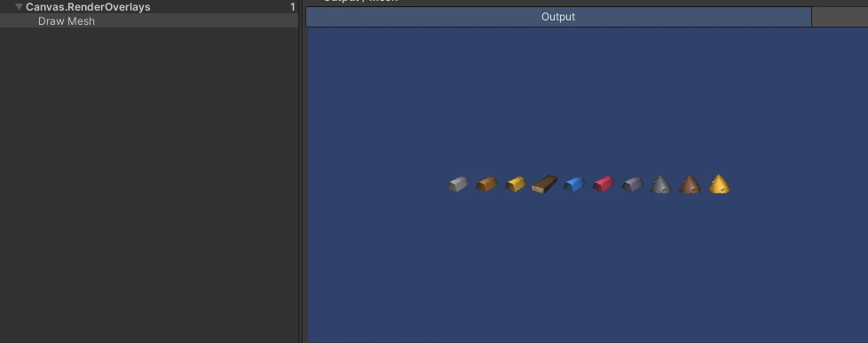Image resolution: width=868 pixels, height=343 pixels.
Task: Click the bronze-brown ingot icon
Action: 486,184
